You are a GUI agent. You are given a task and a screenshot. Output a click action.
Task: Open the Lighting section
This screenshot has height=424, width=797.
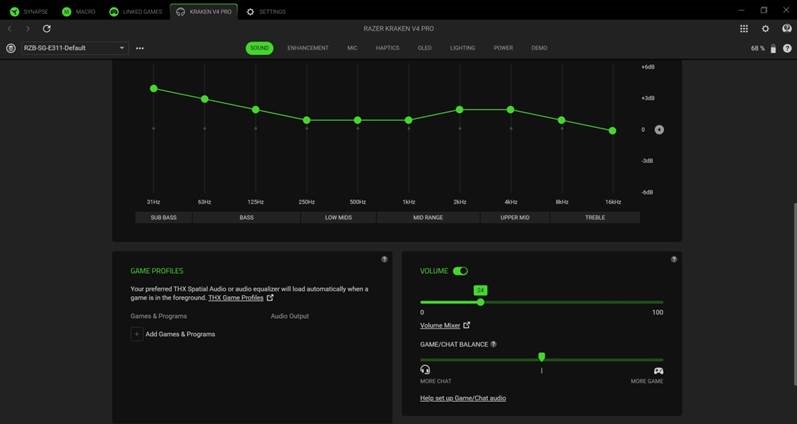(463, 48)
